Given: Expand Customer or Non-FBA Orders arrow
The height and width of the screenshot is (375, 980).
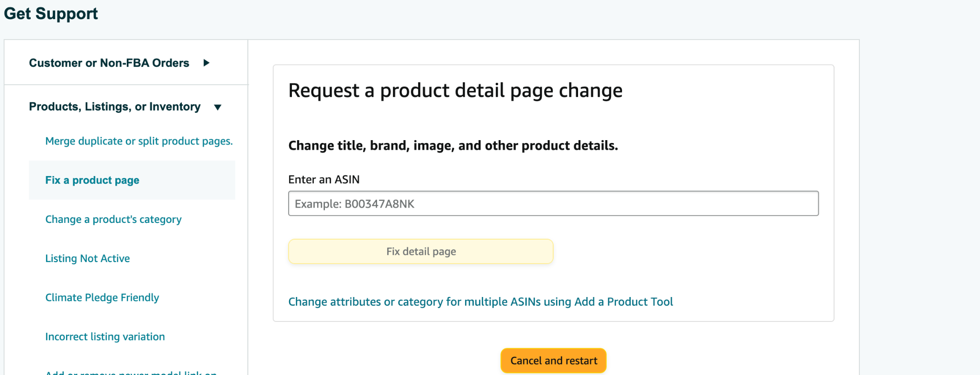Looking at the screenshot, I should tap(206, 63).
